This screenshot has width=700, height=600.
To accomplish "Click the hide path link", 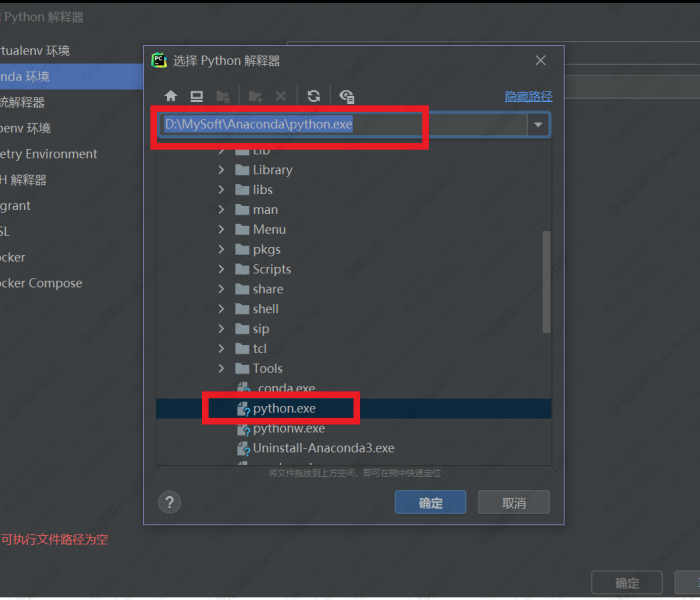I will pyautogui.click(x=528, y=96).
